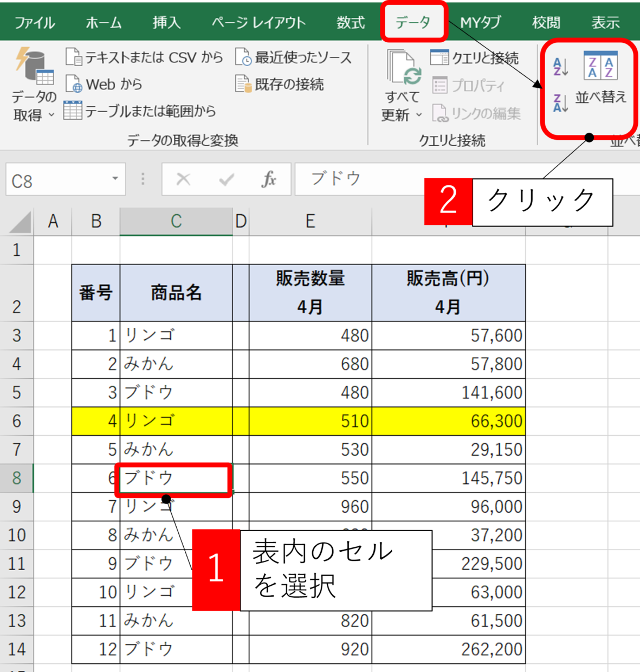Select column E header
The height and width of the screenshot is (672, 640).
coord(310,221)
